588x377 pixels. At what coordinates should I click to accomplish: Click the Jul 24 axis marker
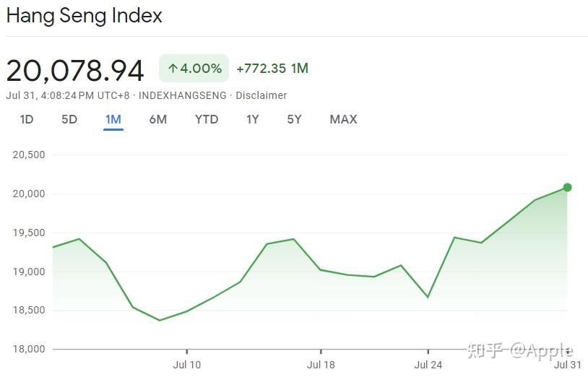(428, 365)
